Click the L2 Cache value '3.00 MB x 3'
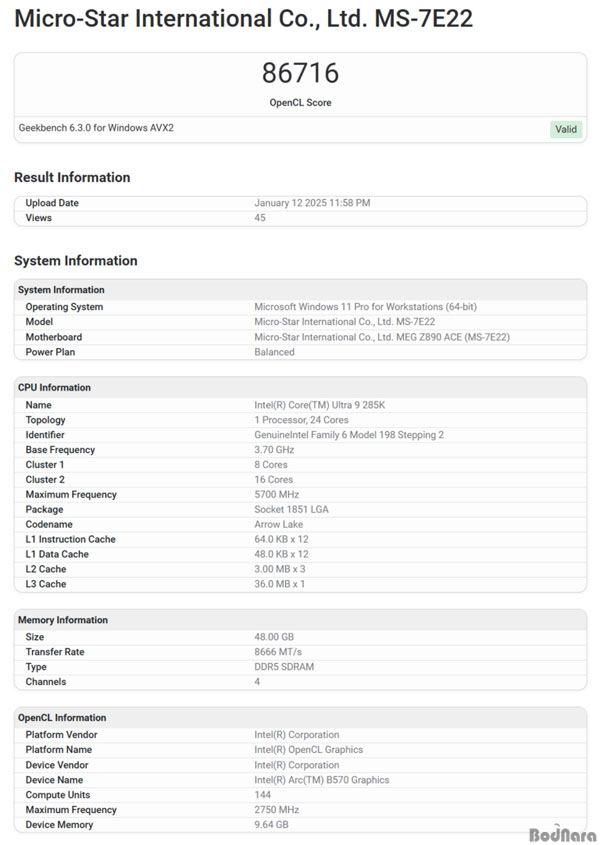The image size is (600, 845). (280, 569)
